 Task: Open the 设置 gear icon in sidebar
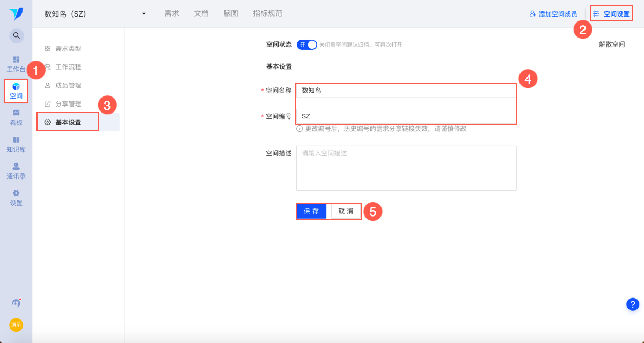[16, 193]
